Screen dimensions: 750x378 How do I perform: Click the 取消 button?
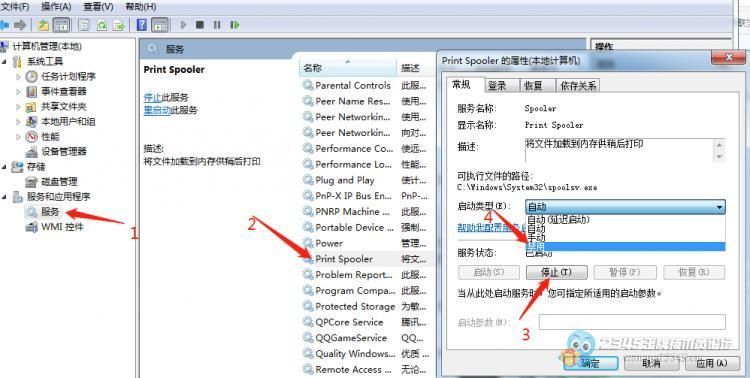click(x=651, y=363)
